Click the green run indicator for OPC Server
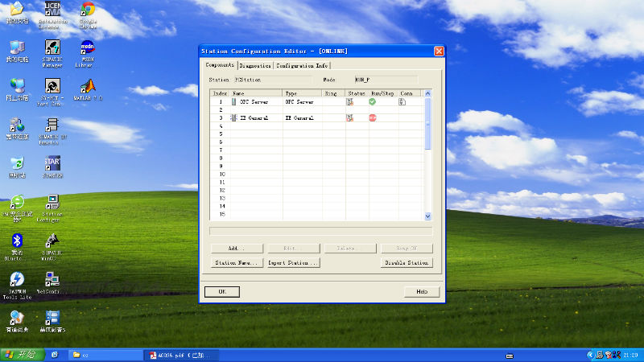This screenshot has height=362, width=644. click(372, 101)
